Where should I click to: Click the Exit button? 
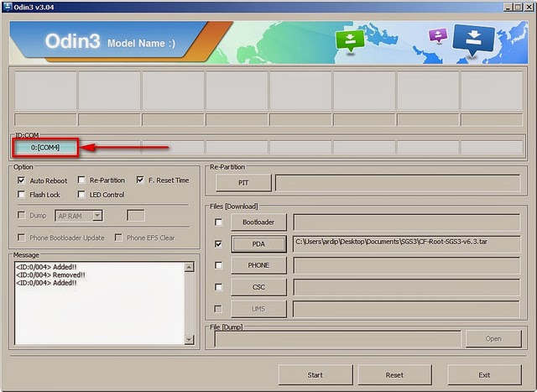pos(485,375)
